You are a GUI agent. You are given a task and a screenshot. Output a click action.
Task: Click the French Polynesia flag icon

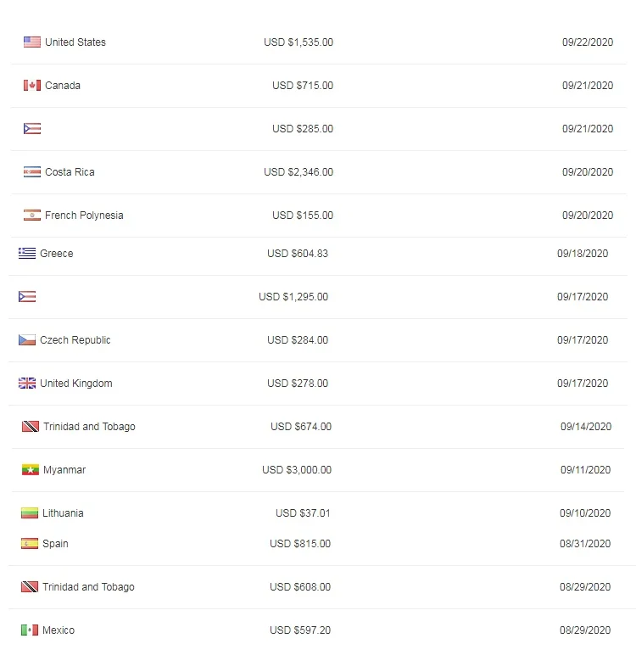pos(32,216)
